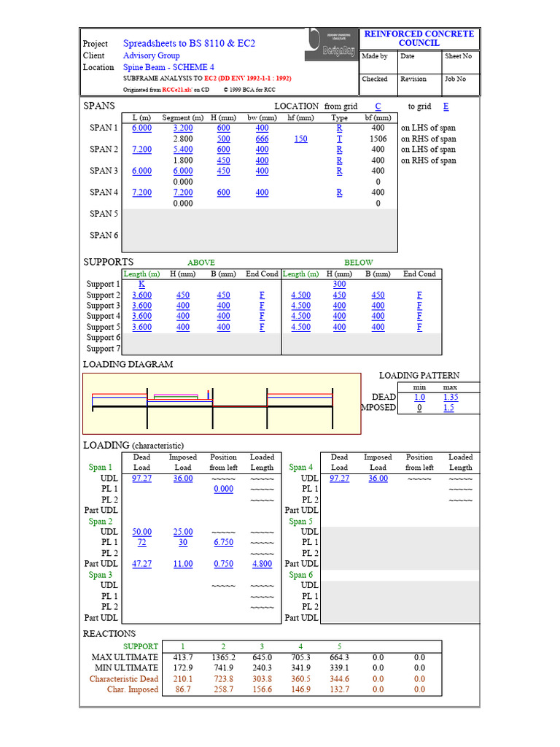Edit Span 4 length value 7.200 in L column
560x747 pixels.
tap(142, 193)
